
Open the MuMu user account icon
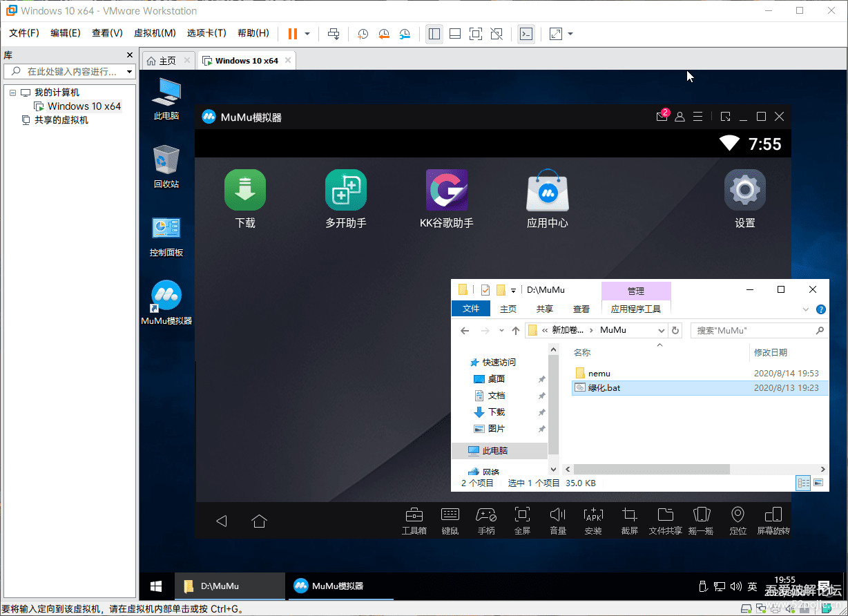(x=680, y=117)
